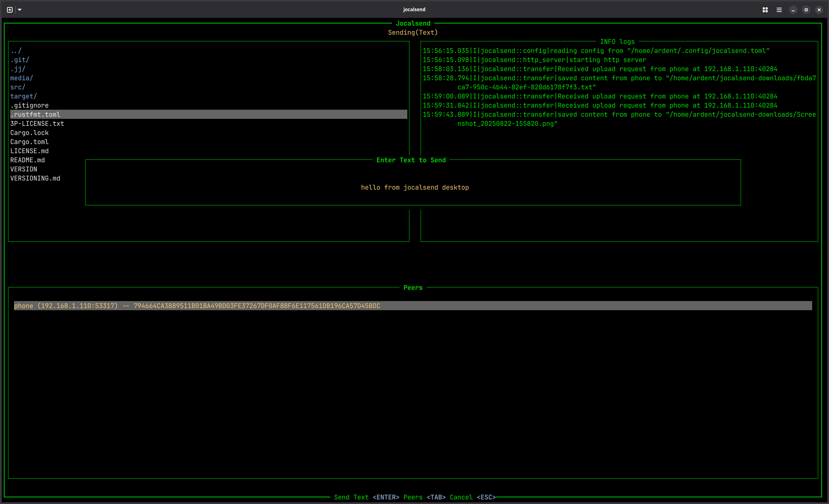Click the new tab icon in titlebar
Screen dimensions: 829x504
coord(10,10)
